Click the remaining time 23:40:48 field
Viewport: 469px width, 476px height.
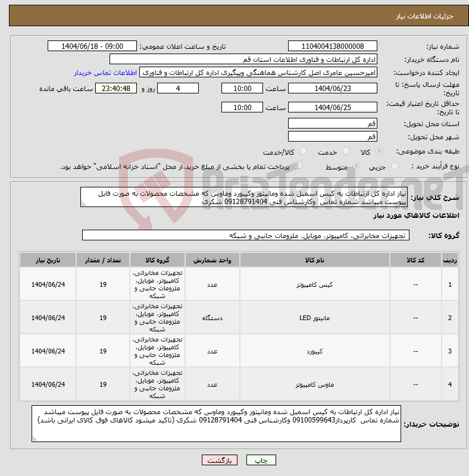point(116,88)
